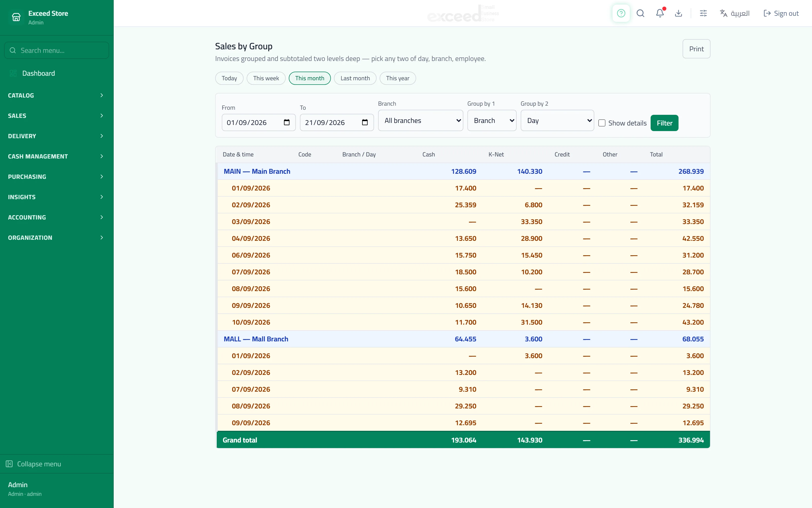Select the This month range chip
The image size is (812, 508).
coord(310,78)
